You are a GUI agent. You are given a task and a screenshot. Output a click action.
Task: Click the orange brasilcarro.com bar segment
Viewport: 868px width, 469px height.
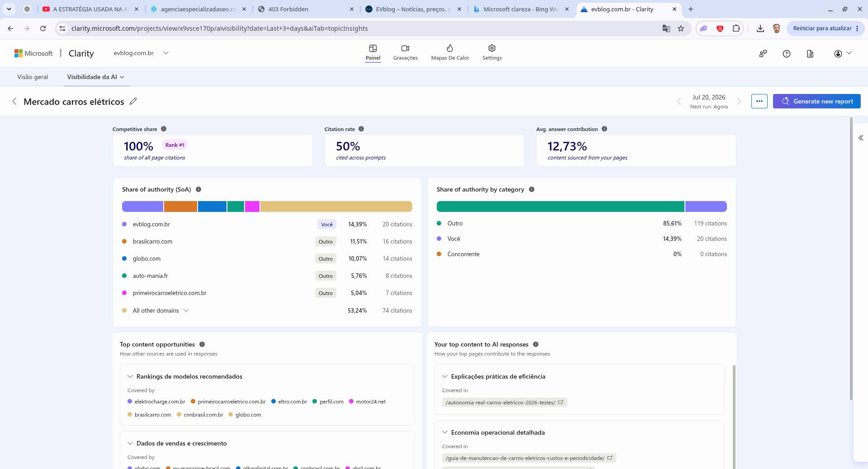180,206
